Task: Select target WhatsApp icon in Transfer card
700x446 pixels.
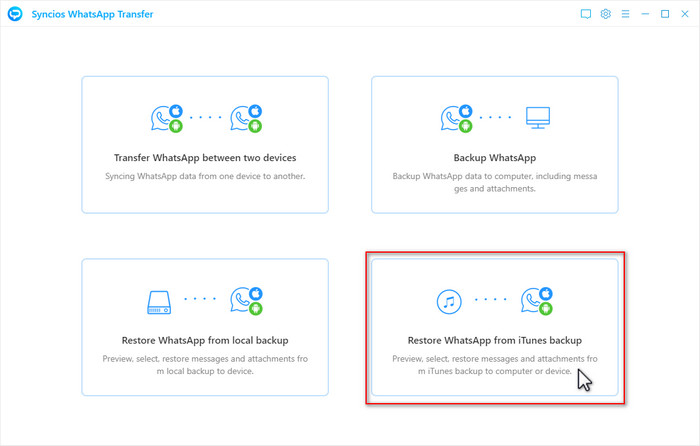Action: pos(246,118)
